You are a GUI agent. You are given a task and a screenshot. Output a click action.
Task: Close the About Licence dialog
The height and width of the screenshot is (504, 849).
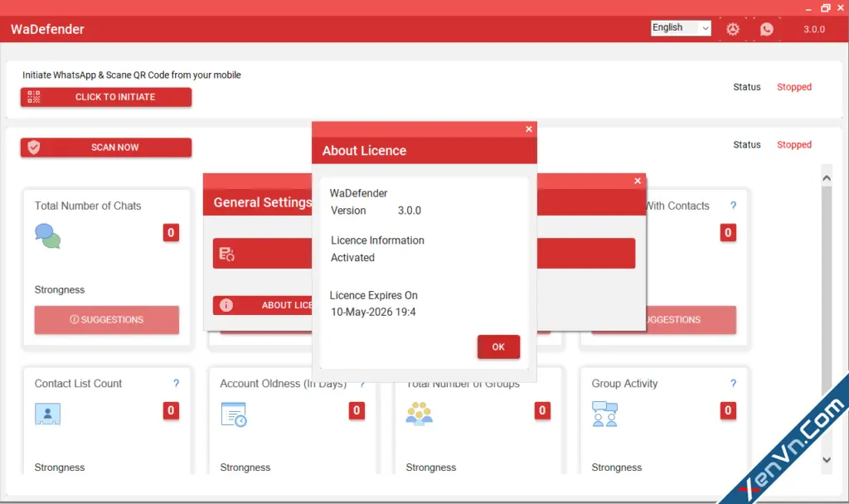click(529, 128)
